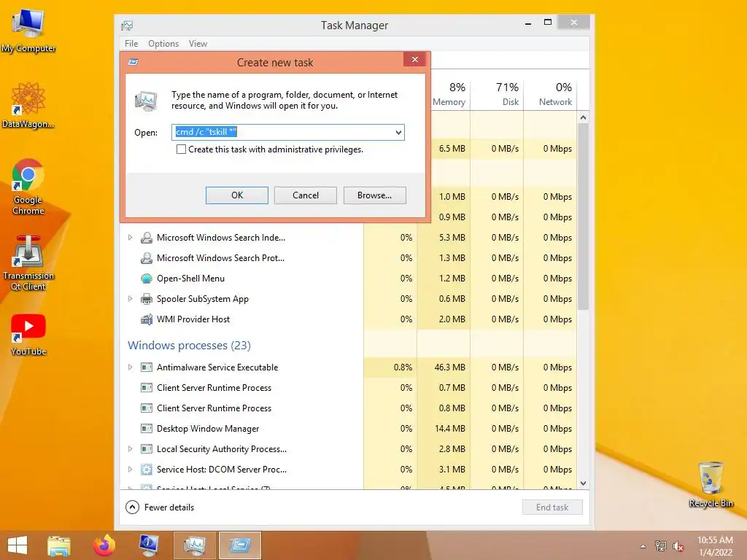The width and height of the screenshot is (747, 560).
Task: Open the Recycle Bin
Action: (x=711, y=484)
